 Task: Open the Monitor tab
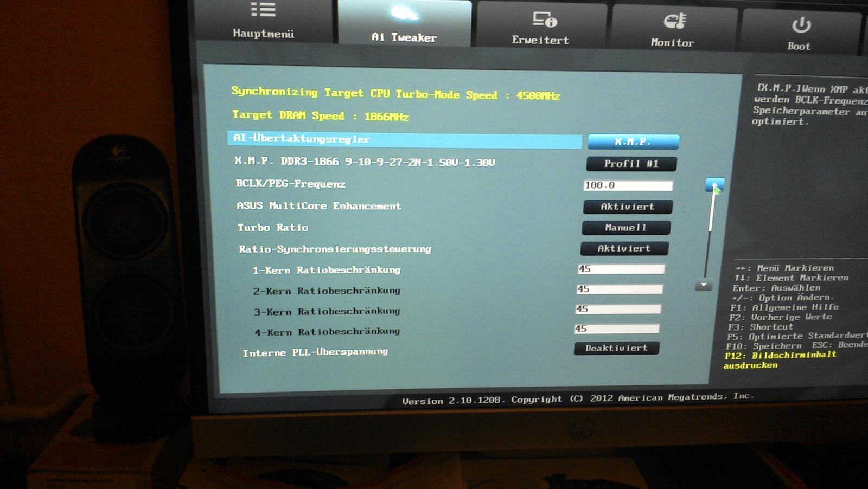point(673,27)
